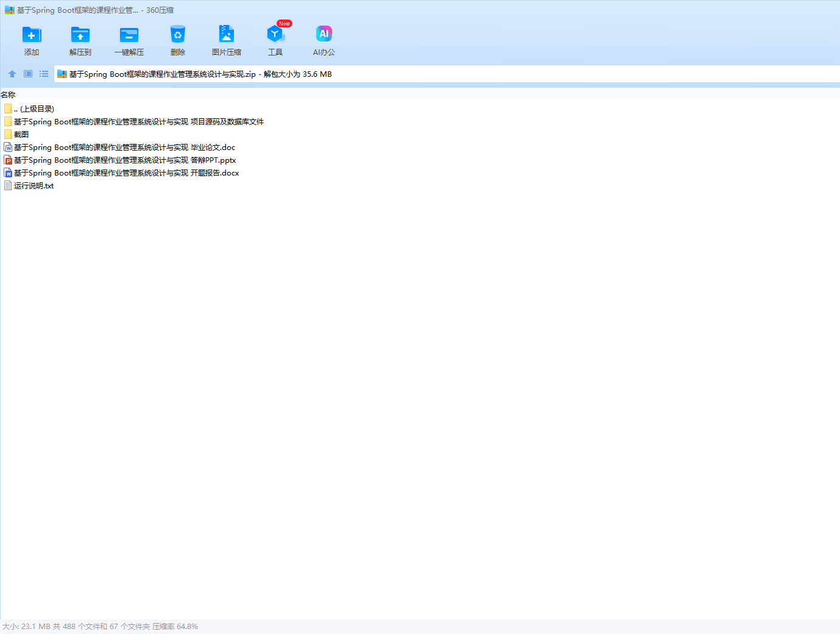
Task: Click the text file icon of 运行说明.txt
Action: pos(8,185)
